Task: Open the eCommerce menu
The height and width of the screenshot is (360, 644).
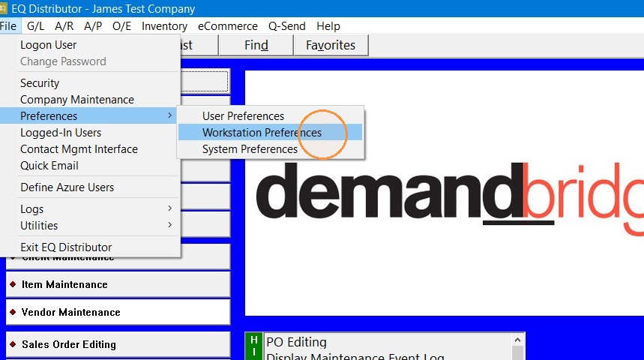Action: click(227, 26)
